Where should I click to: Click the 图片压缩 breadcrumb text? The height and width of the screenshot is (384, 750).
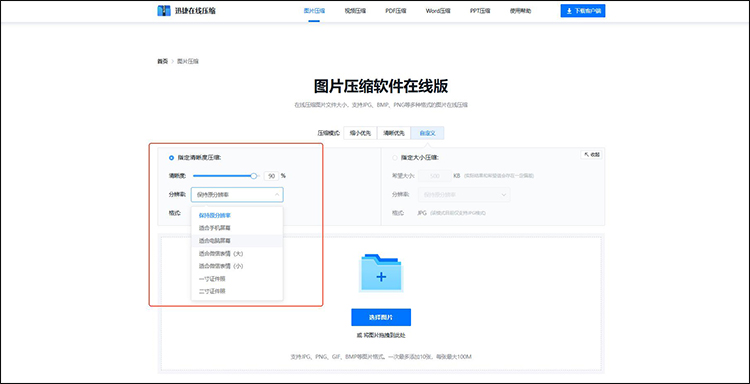coord(188,61)
